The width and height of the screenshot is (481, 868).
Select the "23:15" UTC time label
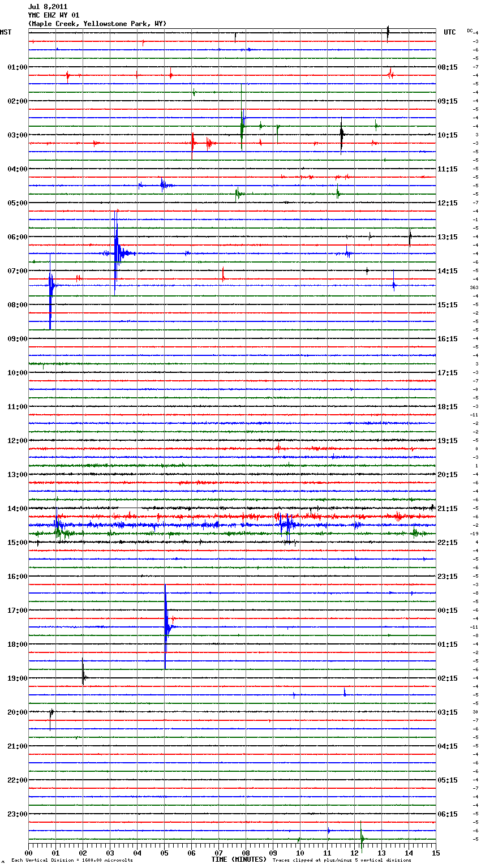click(x=448, y=577)
